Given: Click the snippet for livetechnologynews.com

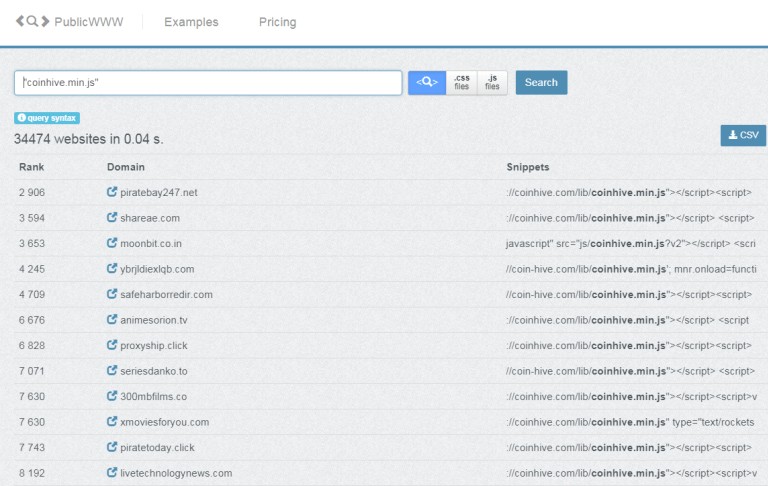Looking at the screenshot, I should tap(632, 473).
